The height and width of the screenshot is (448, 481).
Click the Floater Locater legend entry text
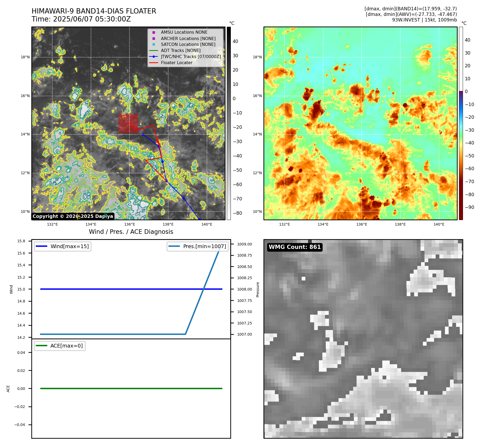[177, 63]
